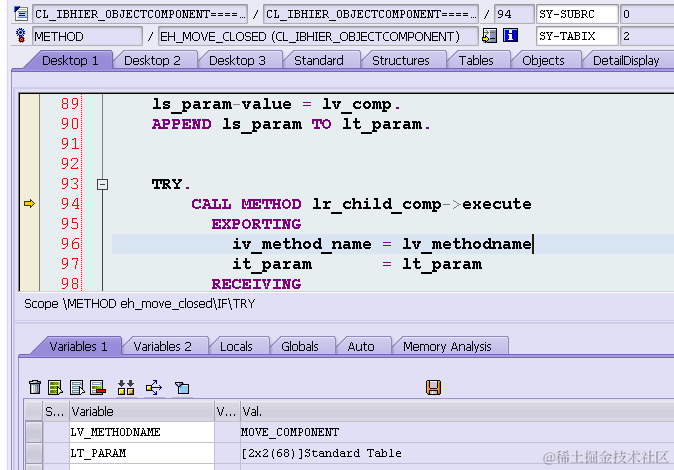Image resolution: width=674 pixels, height=470 pixels.
Task: Open the Structures tab
Action: [401, 61]
